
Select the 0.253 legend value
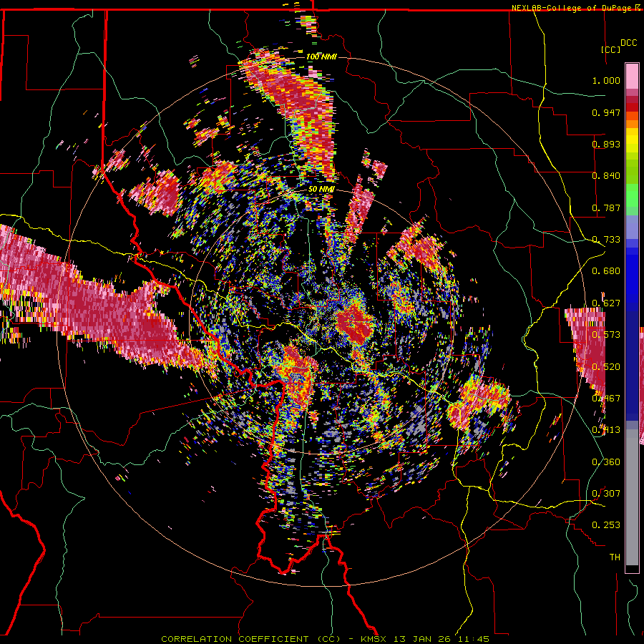[606, 525]
